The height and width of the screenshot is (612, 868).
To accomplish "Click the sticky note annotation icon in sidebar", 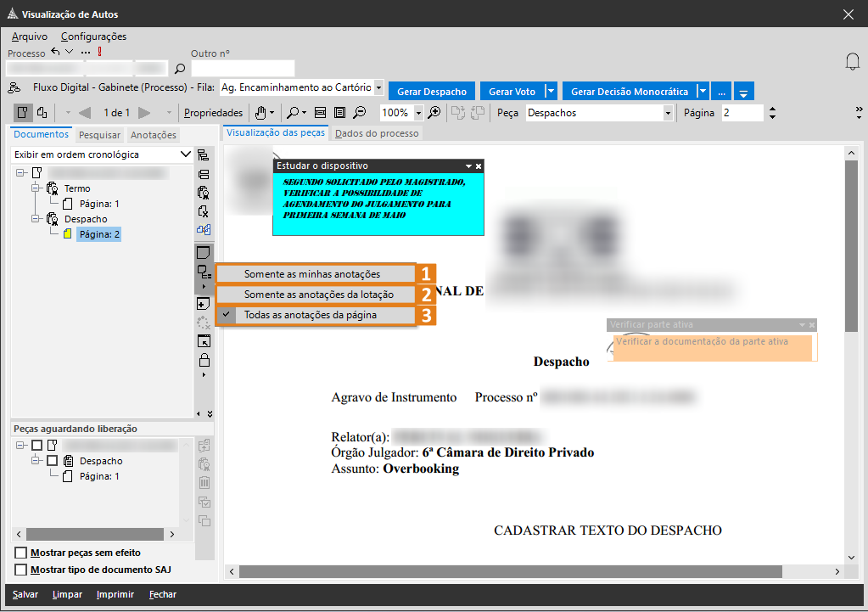I will pos(204,253).
